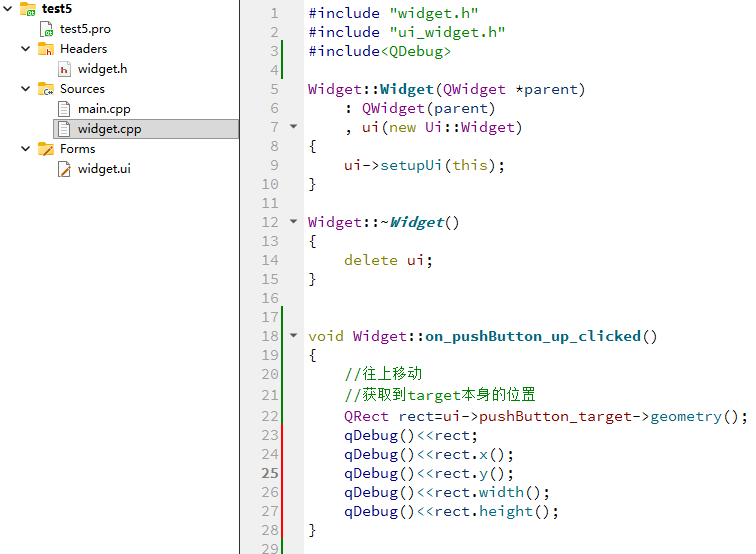Click rect.width() on line 26

tap(487, 492)
